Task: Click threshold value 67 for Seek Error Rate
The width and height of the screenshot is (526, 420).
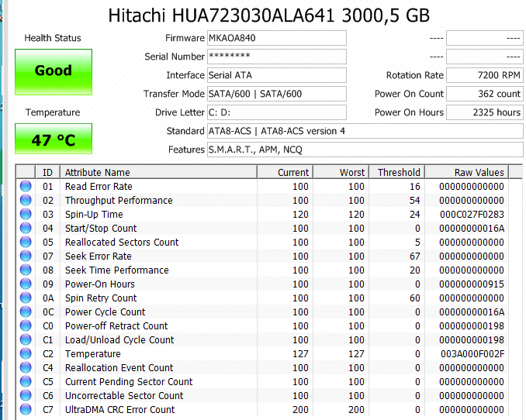Action: pyautogui.click(x=414, y=256)
